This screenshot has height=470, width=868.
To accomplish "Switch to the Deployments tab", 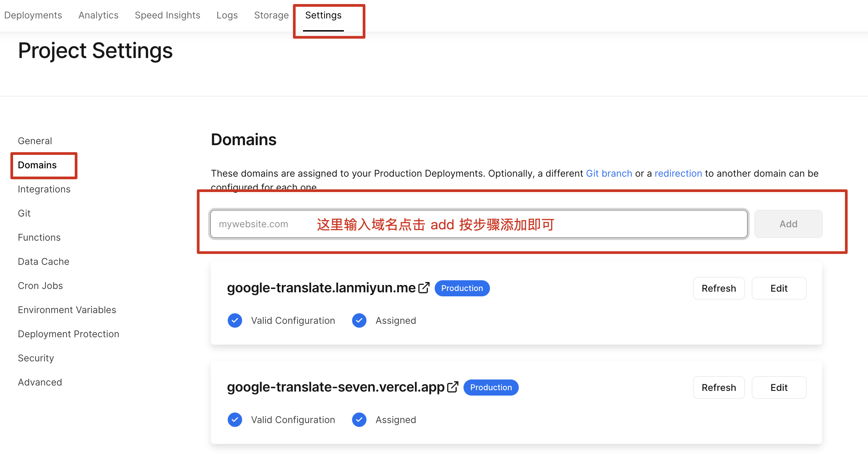I will point(33,15).
